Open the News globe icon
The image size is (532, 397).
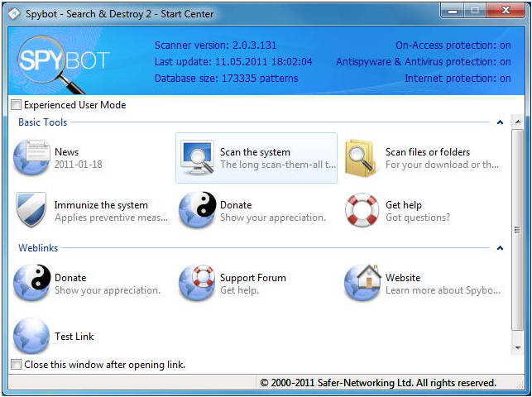click(31, 157)
